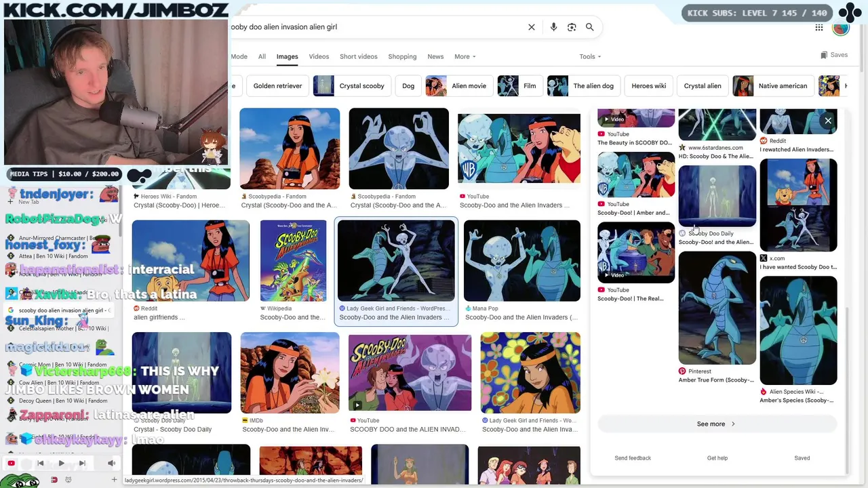Viewport: 868px width, 488px height.
Task: Switch to the Videos search tab
Action: coord(319,56)
